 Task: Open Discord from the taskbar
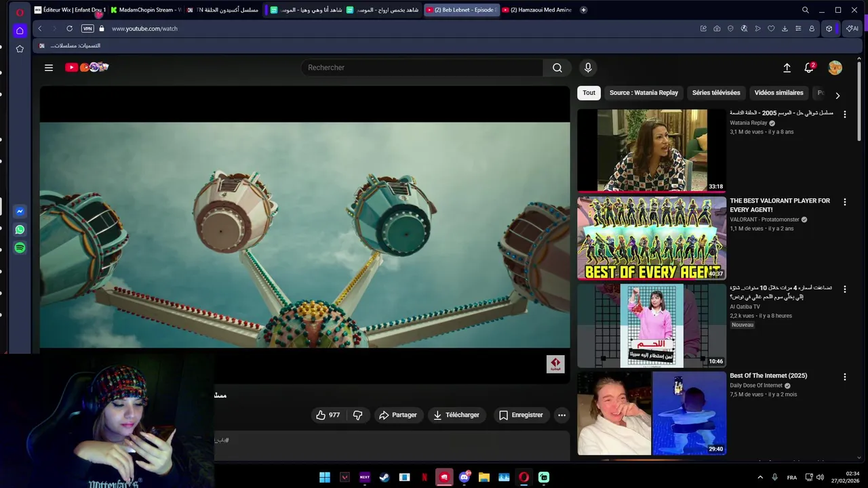(x=464, y=477)
